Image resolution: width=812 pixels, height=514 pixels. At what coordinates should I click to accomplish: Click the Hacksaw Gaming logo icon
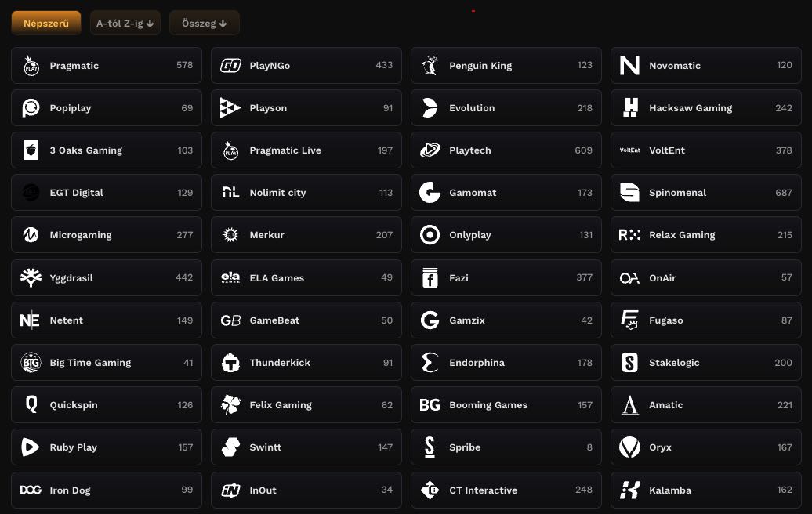point(629,108)
